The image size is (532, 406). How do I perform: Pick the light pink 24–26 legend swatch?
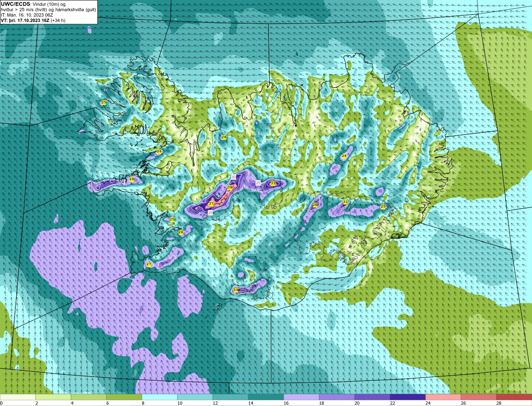(443, 397)
